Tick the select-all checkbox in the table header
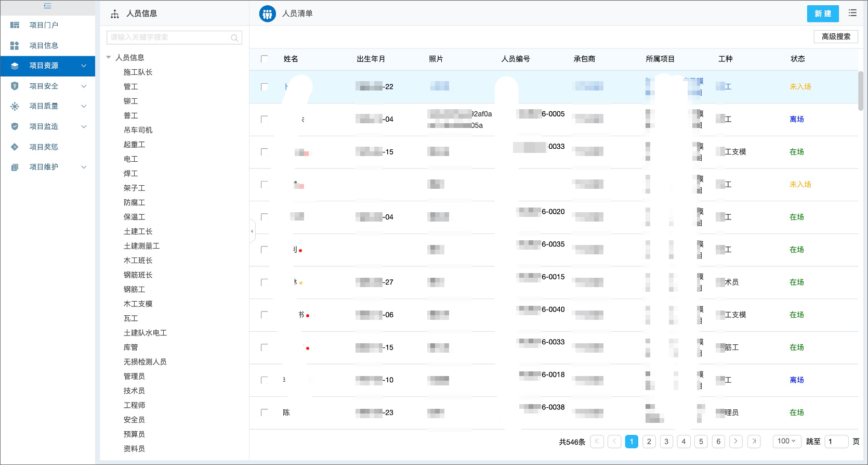Screen dimensions: 868x465 [265, 59]
